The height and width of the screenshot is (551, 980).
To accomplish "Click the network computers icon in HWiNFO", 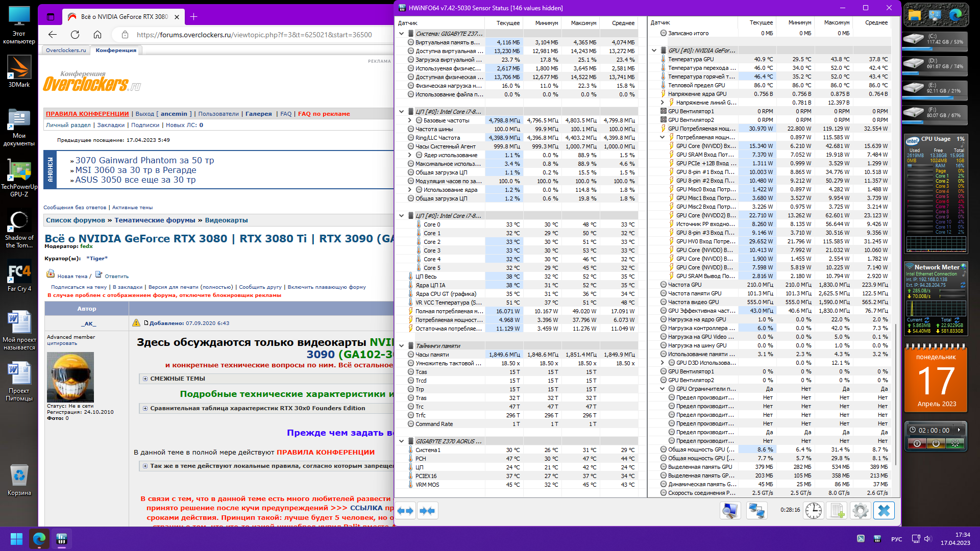I will click(756, 511).
